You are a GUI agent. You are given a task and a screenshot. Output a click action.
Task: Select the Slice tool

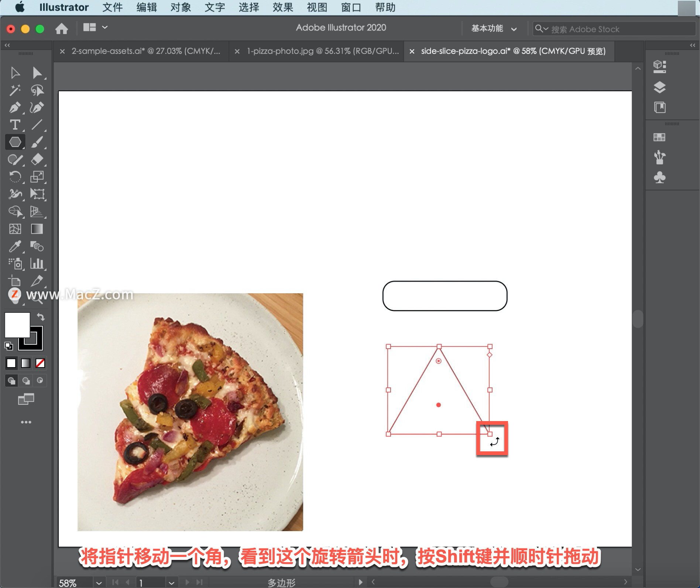(37, 281)
